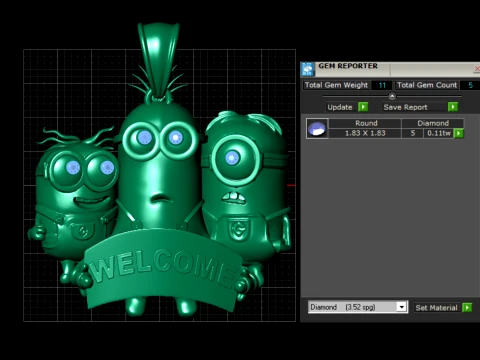The height and width of the screenshot is (360, 480).
Task: Select the round gem thumbnail
Action: point(317,128)
